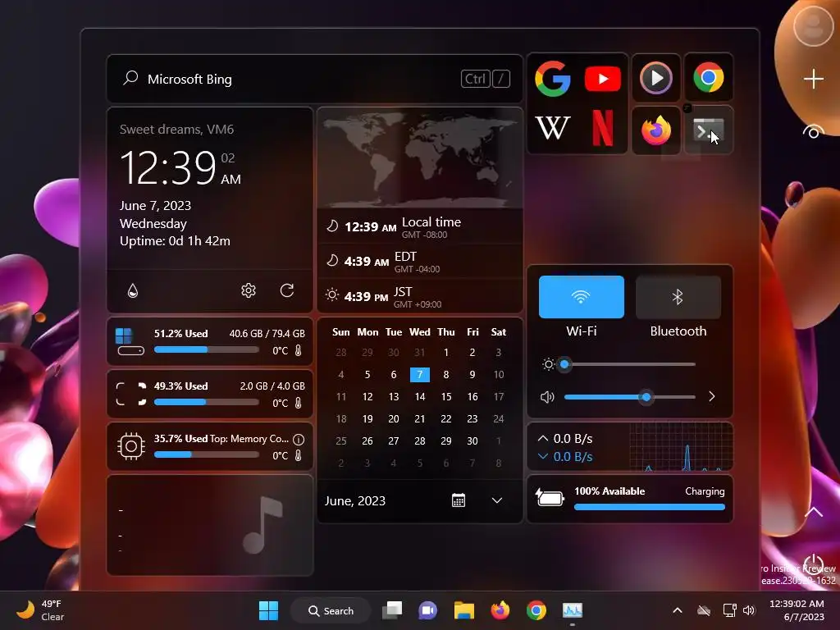Viewport: 840px width, 630px height.
Task: Click the battery charging icon
Action: click(550, 498)
